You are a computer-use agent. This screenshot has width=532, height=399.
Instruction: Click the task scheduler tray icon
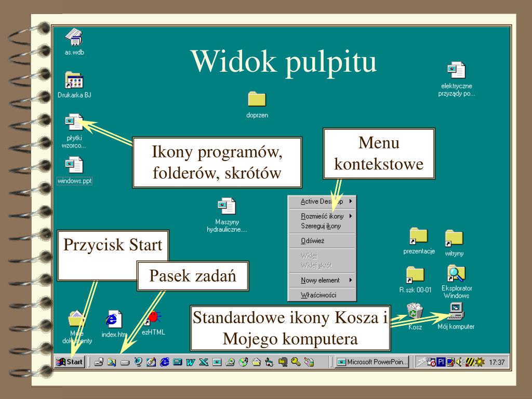pyautogui.click(x=431, y=362)
